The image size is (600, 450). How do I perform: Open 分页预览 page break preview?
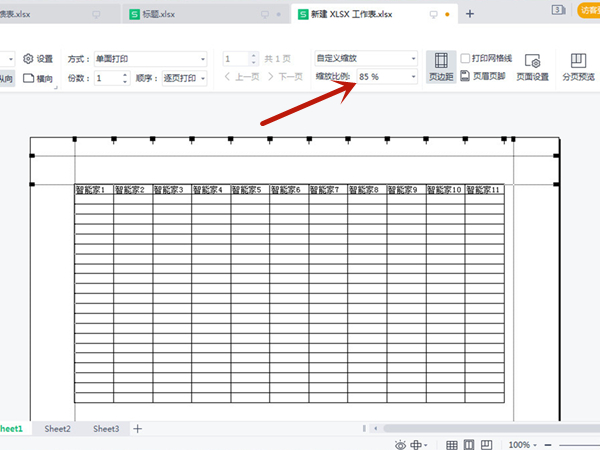[x=580, y=67]
